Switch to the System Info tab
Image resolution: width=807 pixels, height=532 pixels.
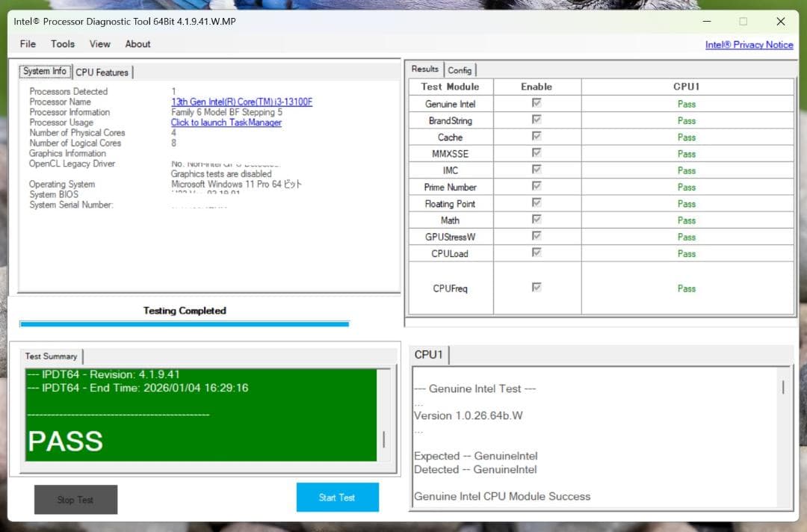(45, 71)
